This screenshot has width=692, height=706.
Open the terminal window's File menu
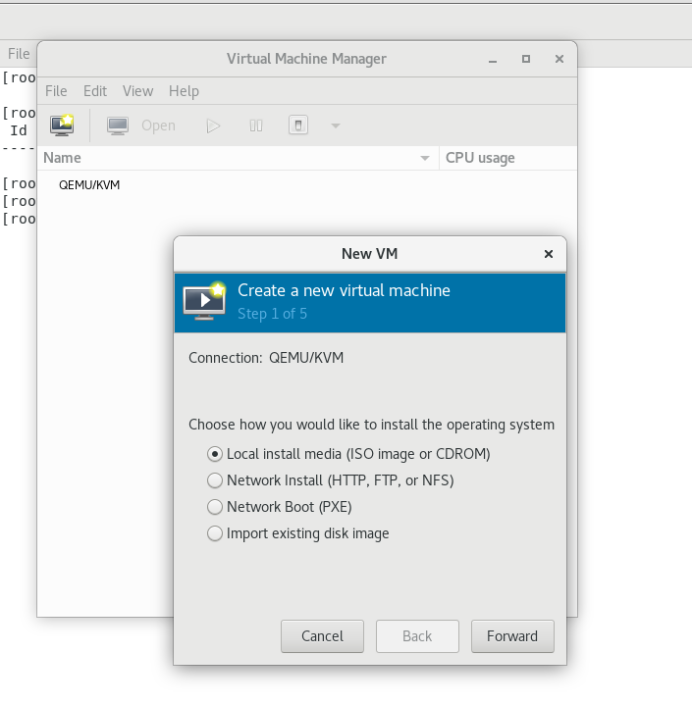click(19, 54)
